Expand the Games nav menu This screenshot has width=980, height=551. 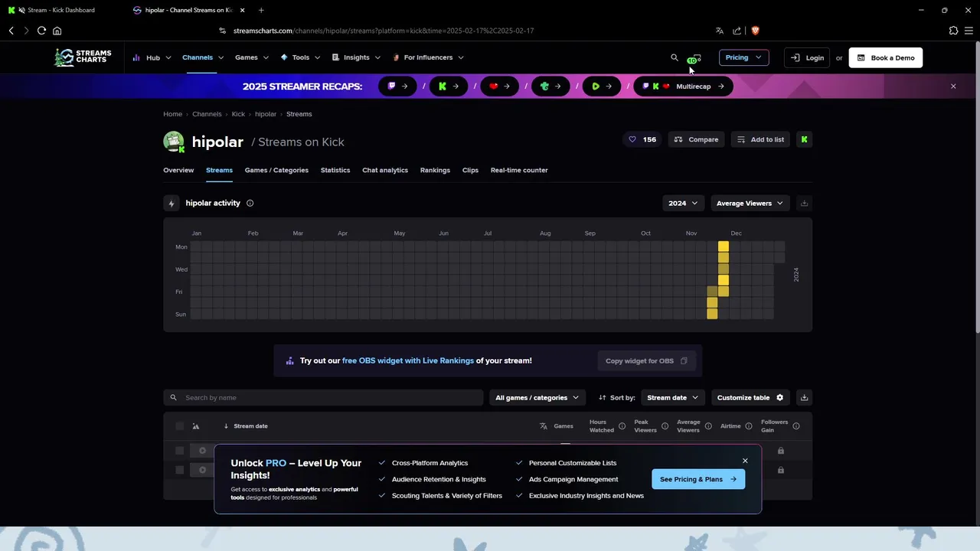pos(252,57)
